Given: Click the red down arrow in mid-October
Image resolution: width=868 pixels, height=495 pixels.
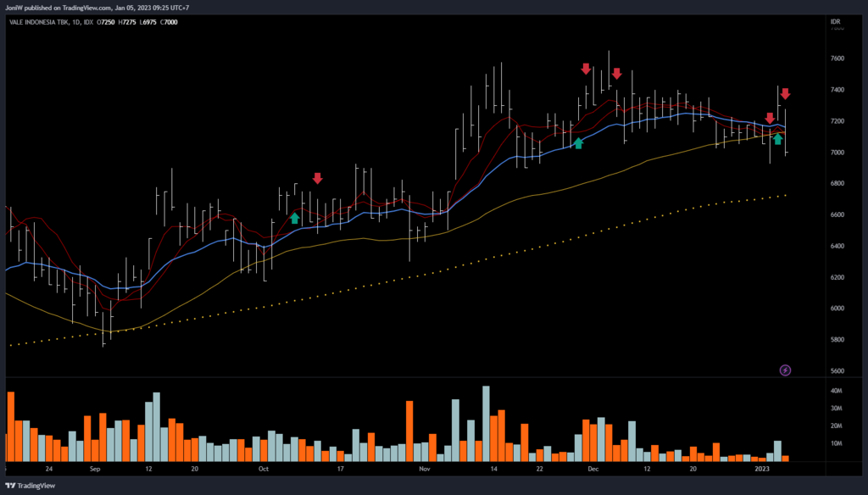Looking at the screenshot, I should 317,178.
